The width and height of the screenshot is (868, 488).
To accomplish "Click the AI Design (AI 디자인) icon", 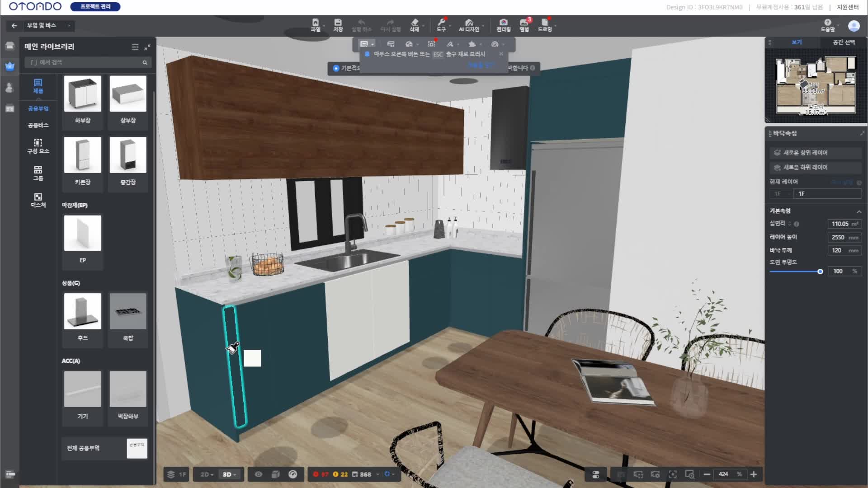I will click(469, 25).
